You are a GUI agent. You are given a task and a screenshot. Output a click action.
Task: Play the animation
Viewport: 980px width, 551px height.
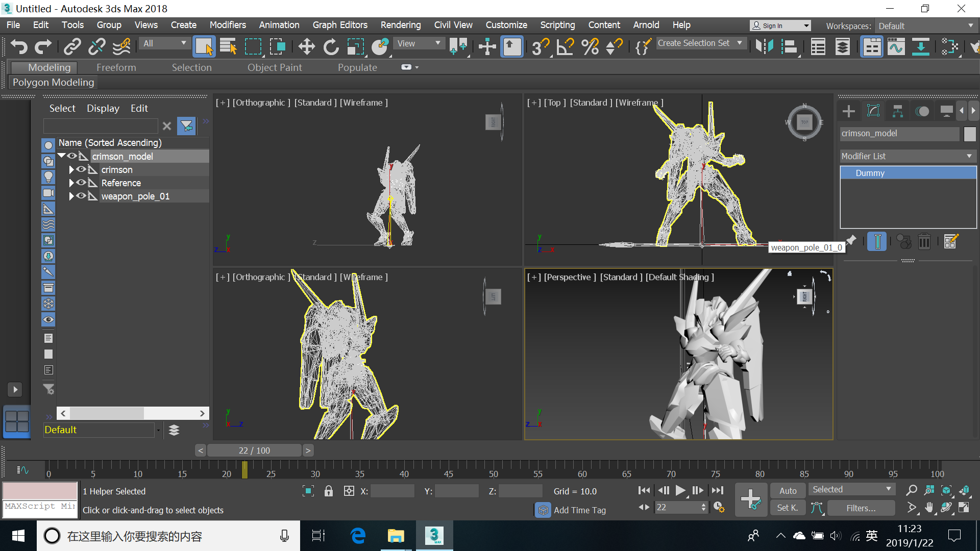(680, 490)
